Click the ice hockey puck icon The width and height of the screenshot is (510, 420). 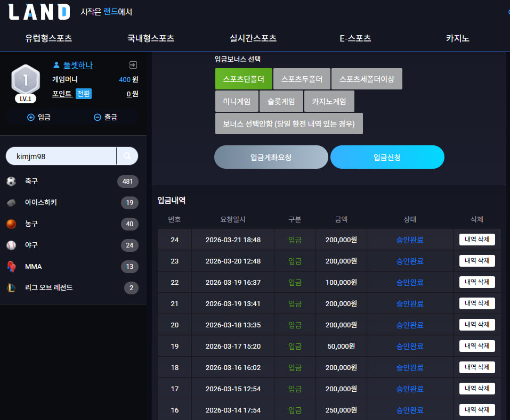(x=11, y=203)
